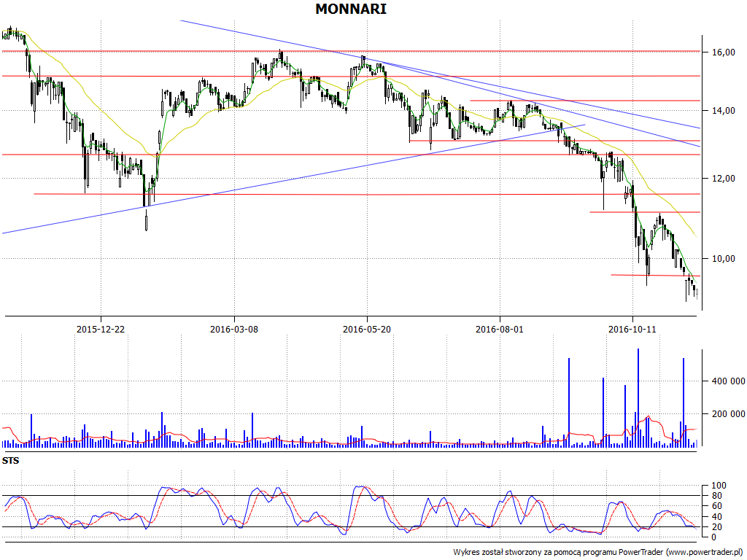This screenshot has width=747, height=560.
Task: Click the 16,00 price axis label
Action: pos(723,52)
